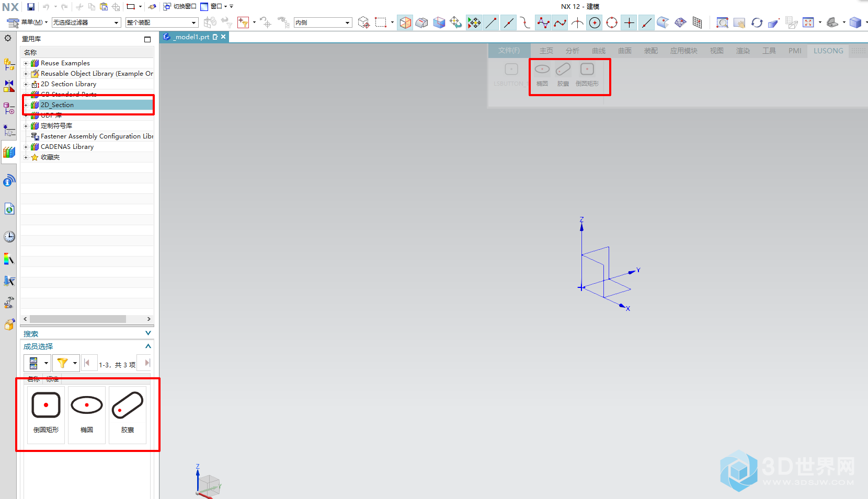Select the 2D_Section library row
This screenshot has height=499, width=868.
pyautogui.click(x=88, y=105)
